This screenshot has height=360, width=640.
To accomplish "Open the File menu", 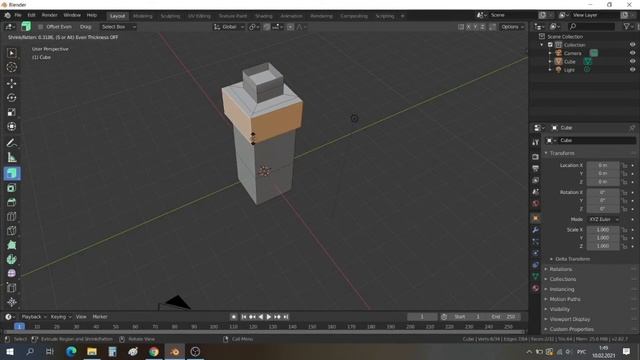I will [18, 15].
